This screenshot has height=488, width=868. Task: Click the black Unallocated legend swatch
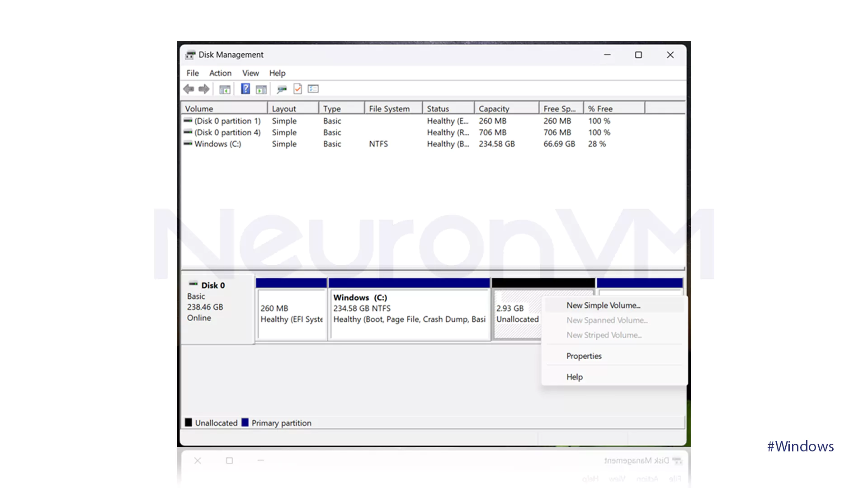click(x=189, y=422)
